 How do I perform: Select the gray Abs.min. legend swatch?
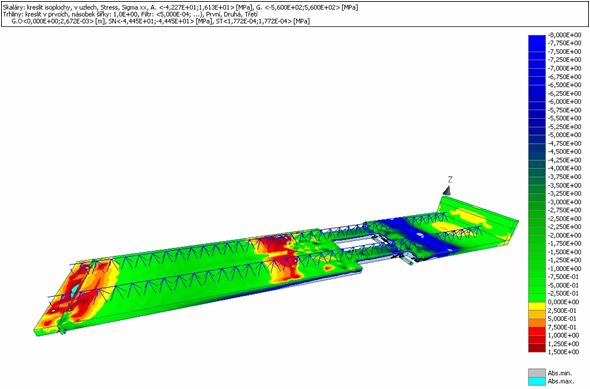pos(537,373)
